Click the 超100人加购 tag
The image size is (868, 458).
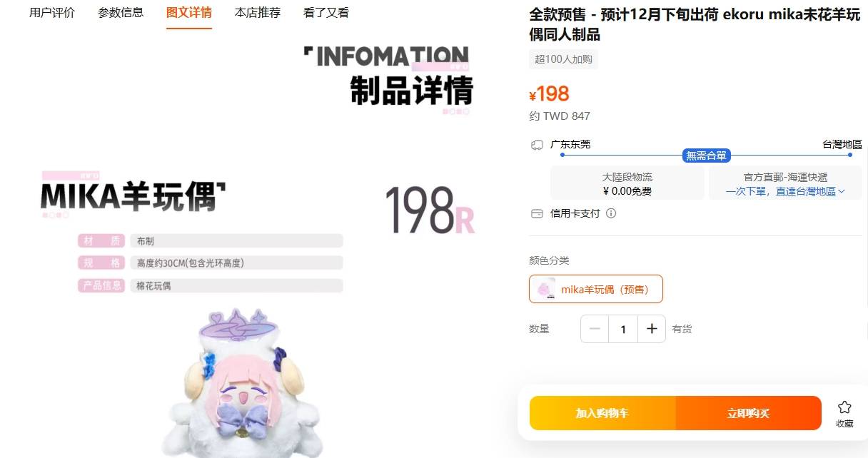coord(563,59)
